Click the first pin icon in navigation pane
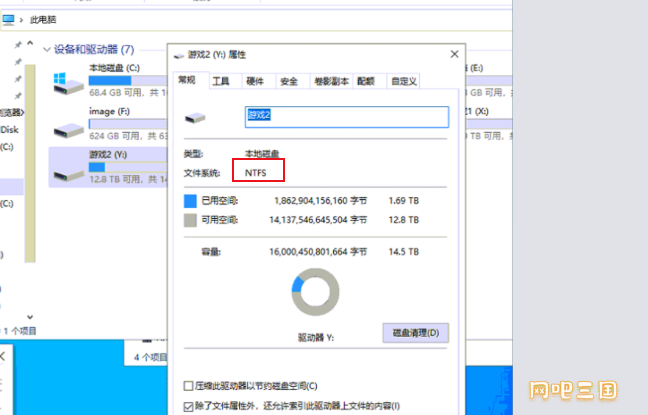The image size is (648, 415). 18,45
